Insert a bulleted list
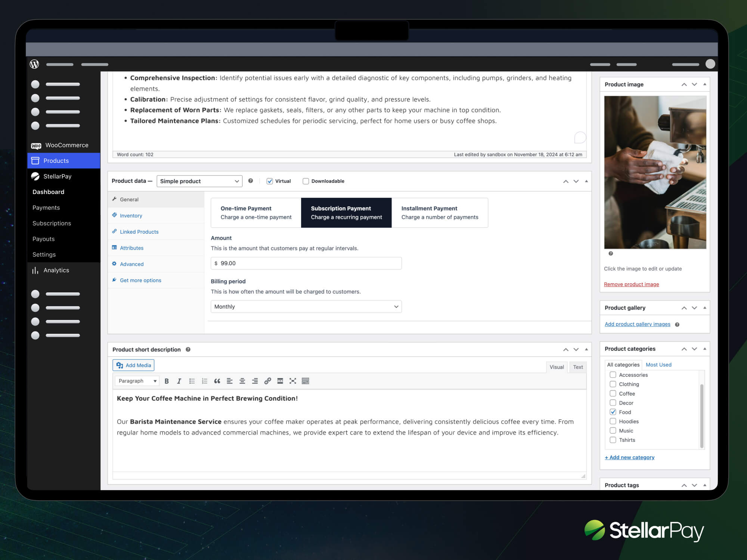The width and height of the screenshot is (747, 560). tap(192, 381)
